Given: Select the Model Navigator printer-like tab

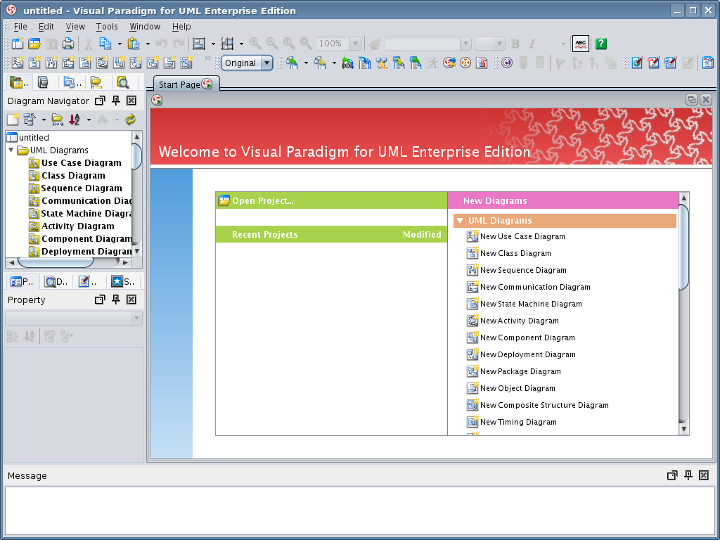Looking at the screenshot, I should coord(43,82).
